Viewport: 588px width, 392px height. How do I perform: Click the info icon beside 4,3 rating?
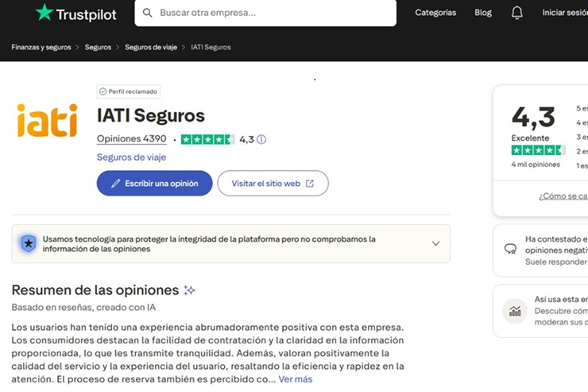point(261,139)
